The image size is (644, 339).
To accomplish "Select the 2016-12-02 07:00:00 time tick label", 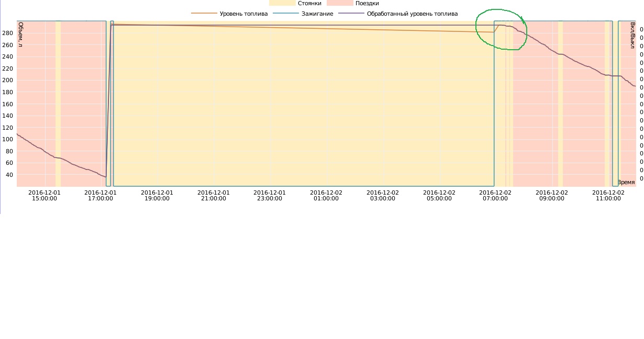I will 495,196.
